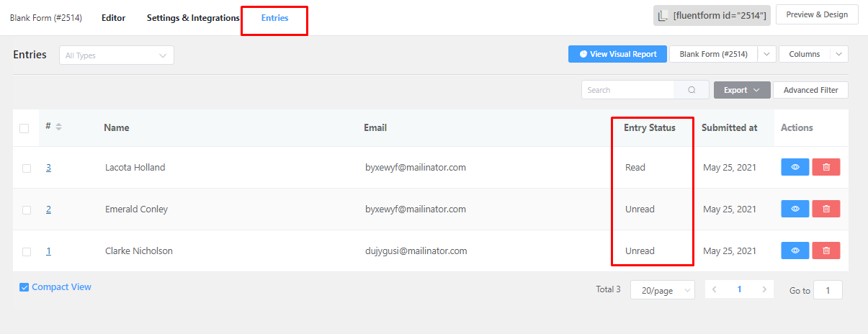The image size is (868, 334).
Task: Check the select-all entries header checkbox
Action: (x=24, y=128)
